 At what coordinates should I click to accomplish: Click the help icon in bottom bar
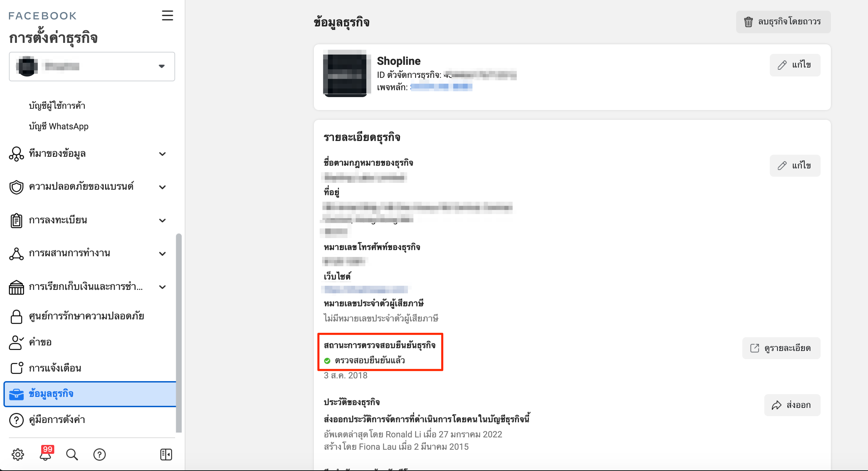tap(100, 455)
